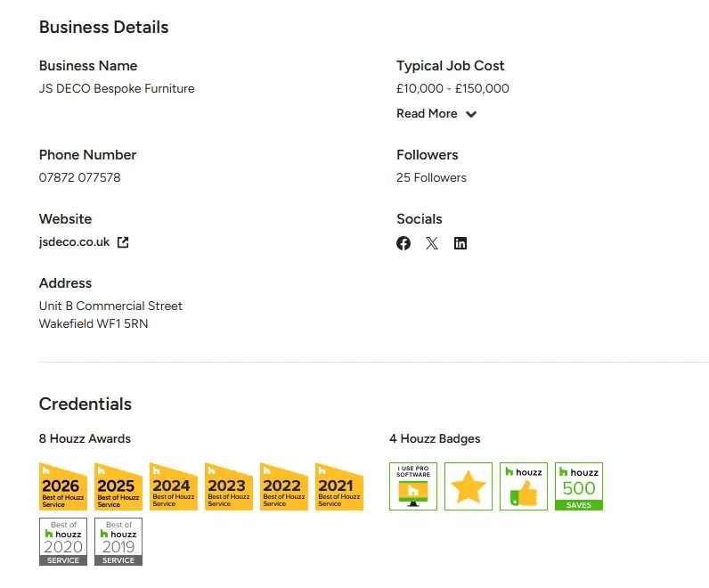This screenshot has width=709, height=588.
Task: Expand Read More under Typical Job Cost
Action: pos(427,114)
